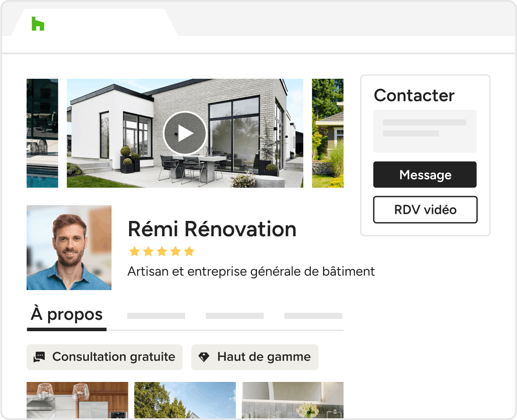Viewport: 517px width, 420px height.
Task: Open the kitchen project thumbnail
Action: (77, 400)
